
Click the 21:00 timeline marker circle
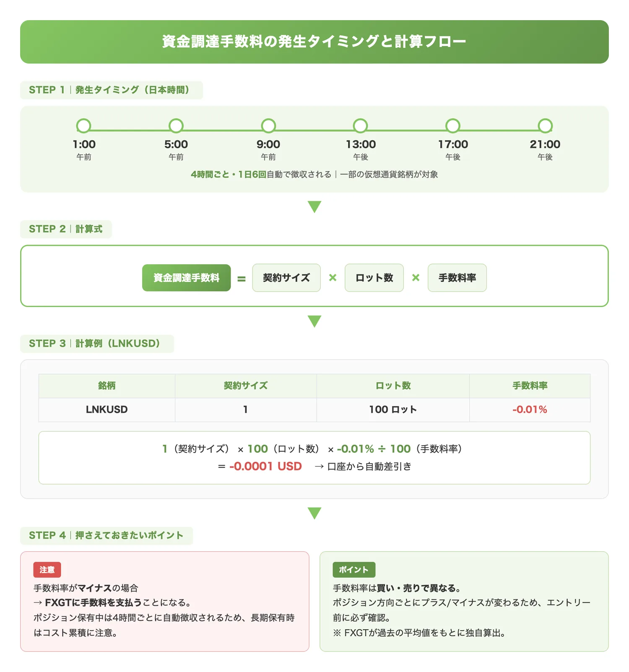coord(545,125)
